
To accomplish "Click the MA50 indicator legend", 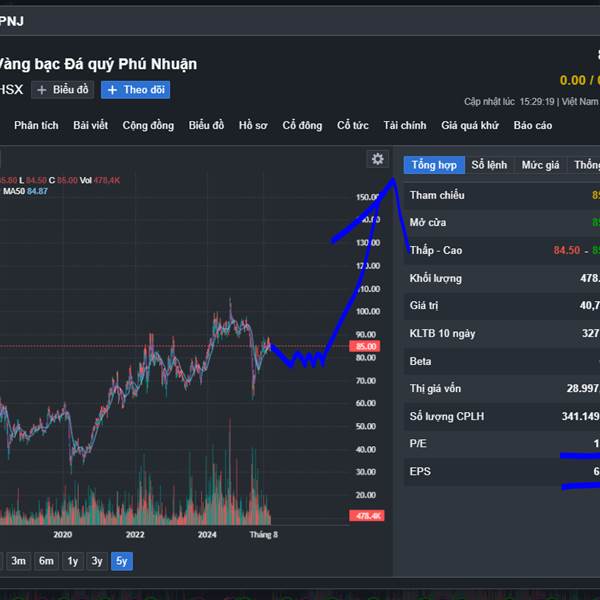I will point(12,191).
